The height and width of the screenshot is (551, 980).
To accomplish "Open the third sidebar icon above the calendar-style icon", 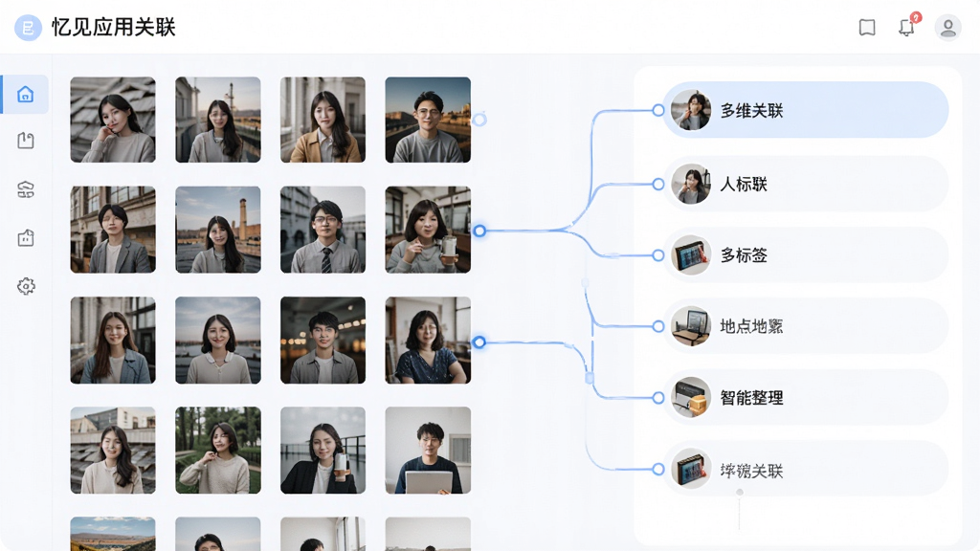I will (x=26, y=189).
